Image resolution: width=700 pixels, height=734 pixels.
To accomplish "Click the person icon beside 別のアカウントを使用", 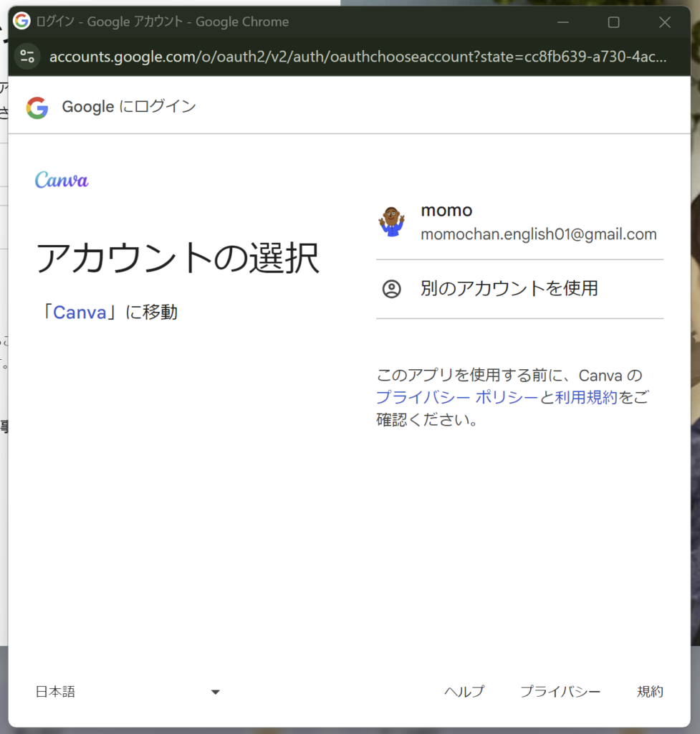I will [x=392, y=289].
